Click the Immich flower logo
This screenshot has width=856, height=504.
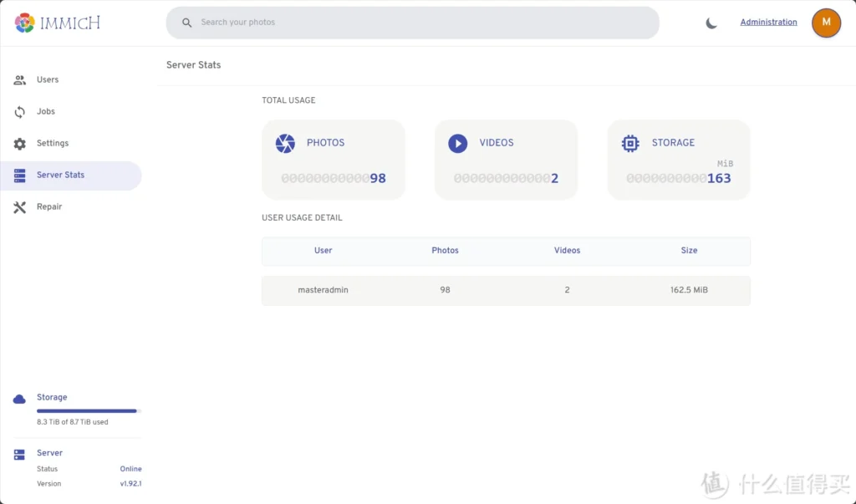click(25, 23)
